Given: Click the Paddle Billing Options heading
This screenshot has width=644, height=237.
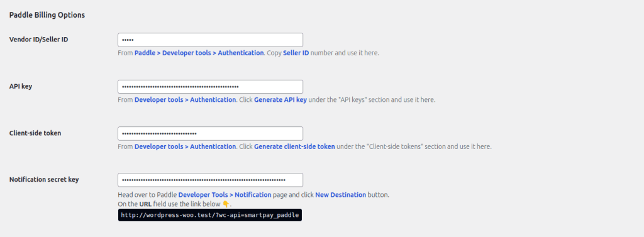Looking at the screenshot, I should pos(47,15).
